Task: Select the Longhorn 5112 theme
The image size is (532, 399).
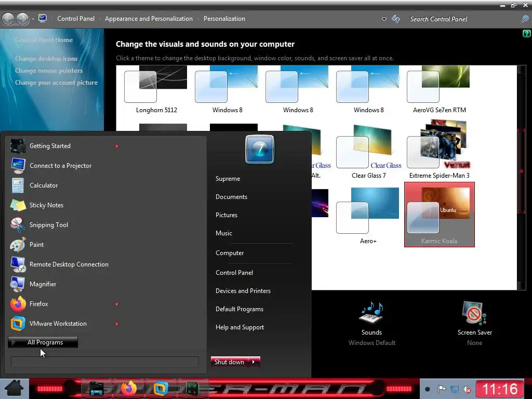Action: (156, 90)
